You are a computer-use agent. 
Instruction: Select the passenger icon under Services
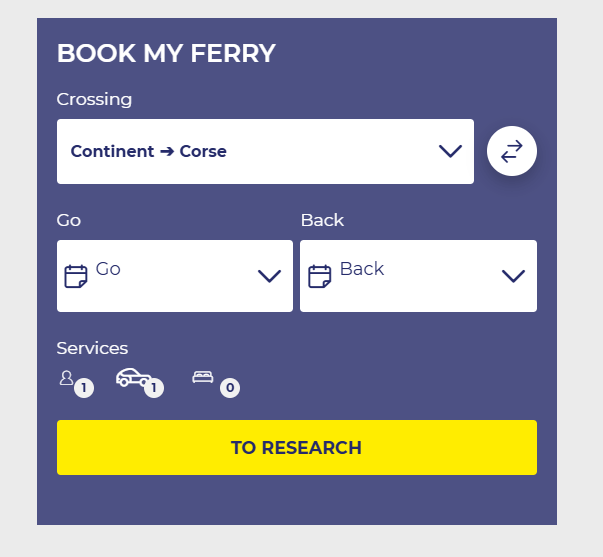pos(67,377)
